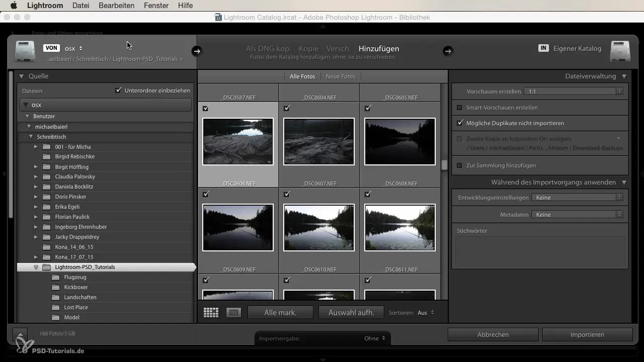The width and height of the screenshot is (644, 362).
Task: Click the right round arrow icon
Action: (448, 51)
